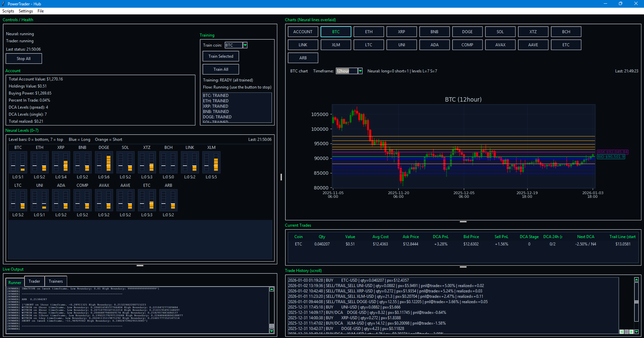Click Trade History scroll-up arrow
The height and width of the screenshot is (338, 644).
pyautogui.click(x=636, y=280)
